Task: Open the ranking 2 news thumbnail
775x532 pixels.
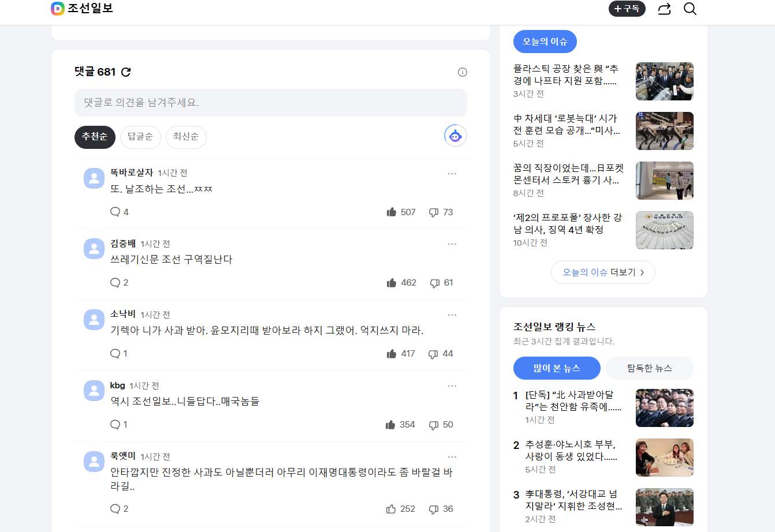Action: point(665,458)
